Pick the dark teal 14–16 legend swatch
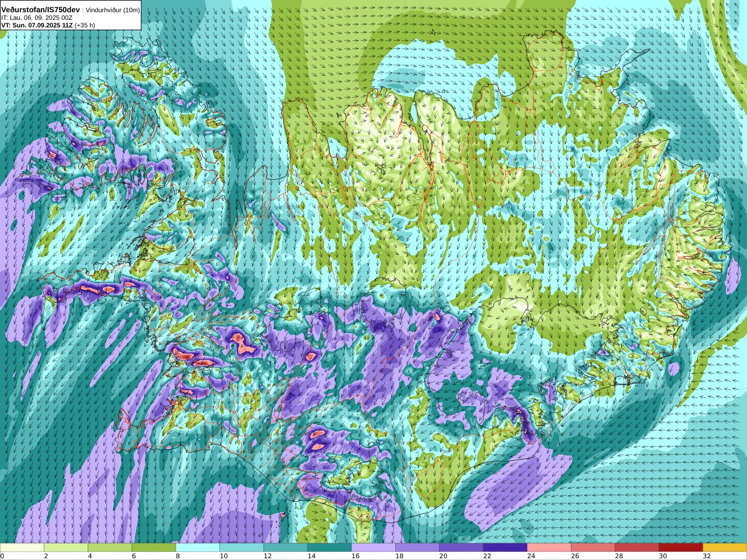 pos(330,548)
